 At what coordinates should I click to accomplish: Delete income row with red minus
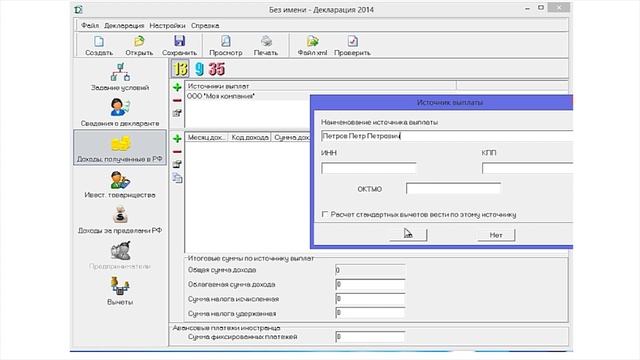177,151
